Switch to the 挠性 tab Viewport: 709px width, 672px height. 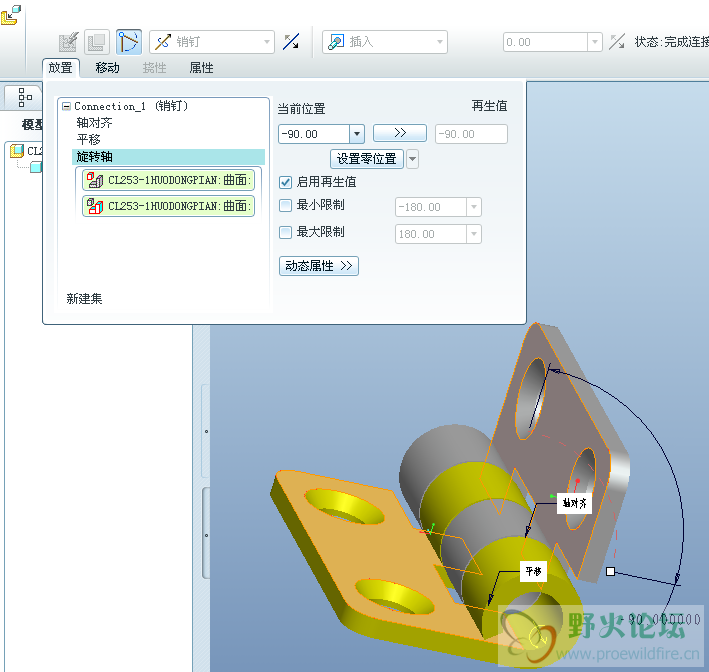tap(155, 68)
